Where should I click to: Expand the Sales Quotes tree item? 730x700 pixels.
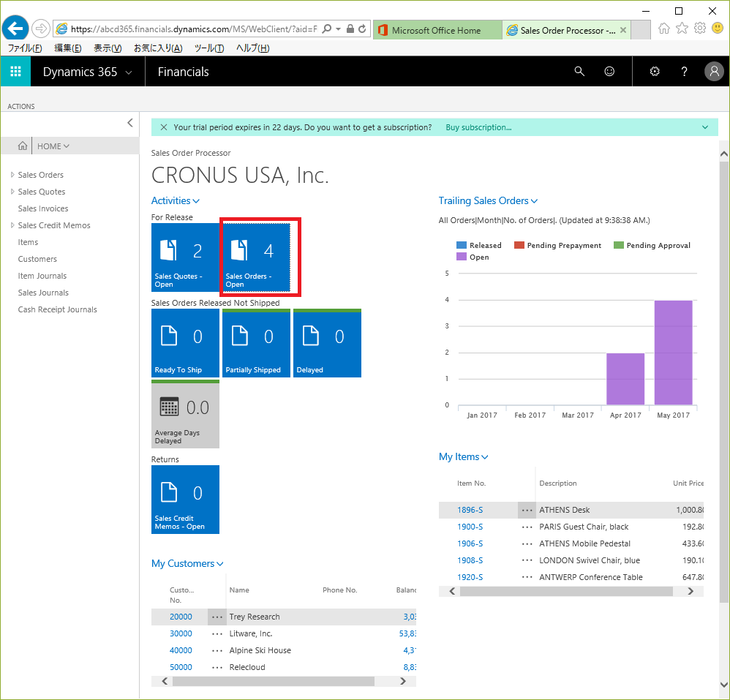12,192
